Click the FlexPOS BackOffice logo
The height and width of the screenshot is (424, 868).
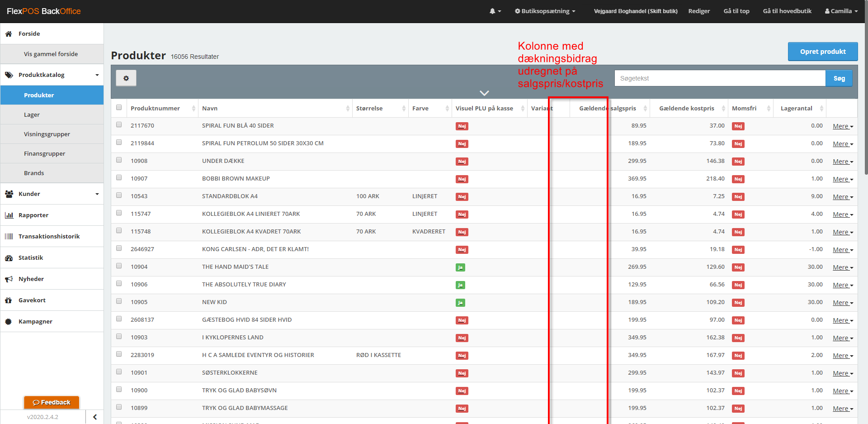pos(44,11)
